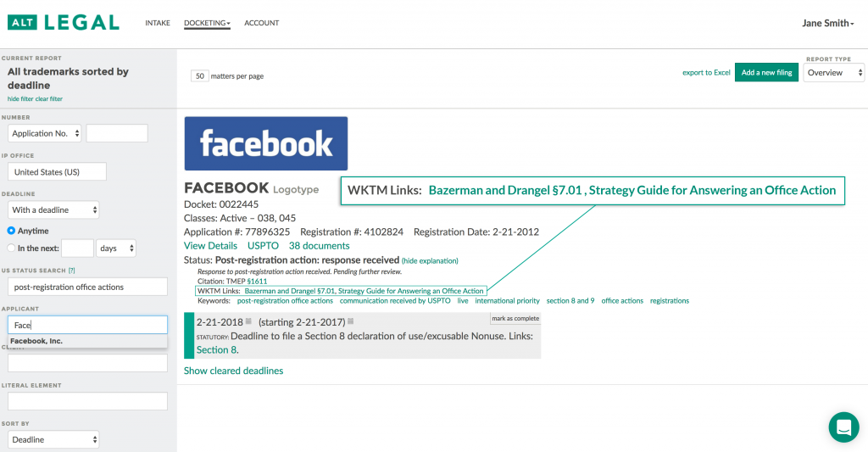Screen dimensions: 868x452
Task: Click the 'live' keyword link
Action: 463,301
